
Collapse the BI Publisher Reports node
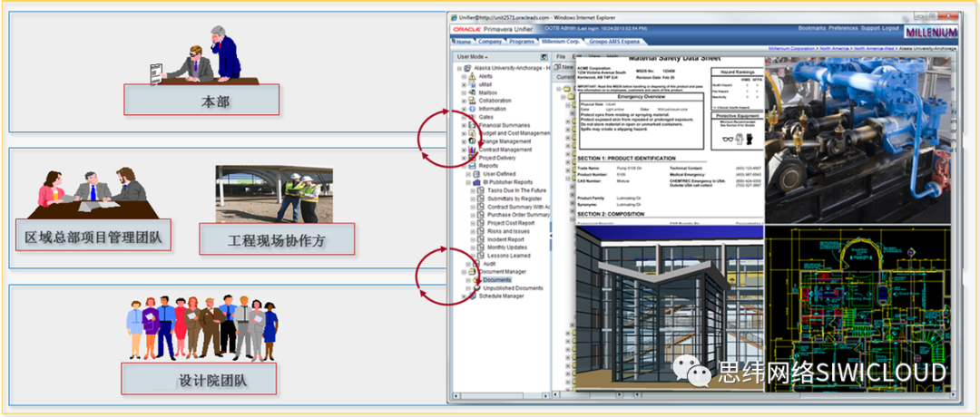[x=469, y=182]
